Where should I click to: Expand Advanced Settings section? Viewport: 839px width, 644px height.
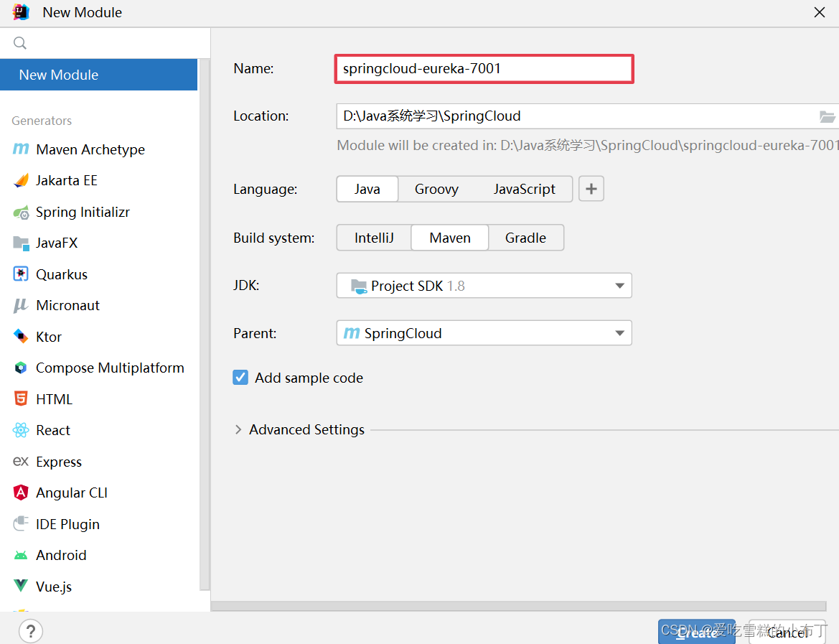pos(238,429)
